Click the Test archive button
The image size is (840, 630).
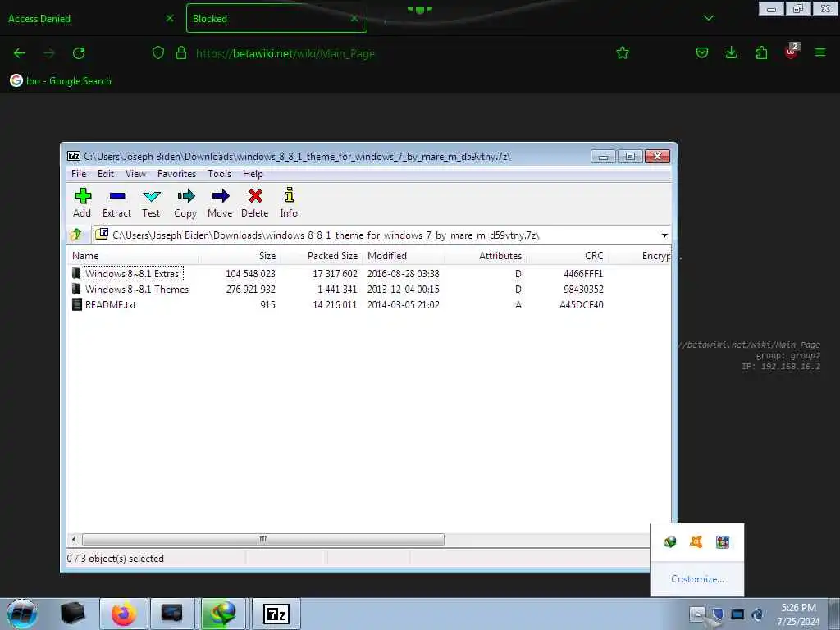click(x=151, y=203)
